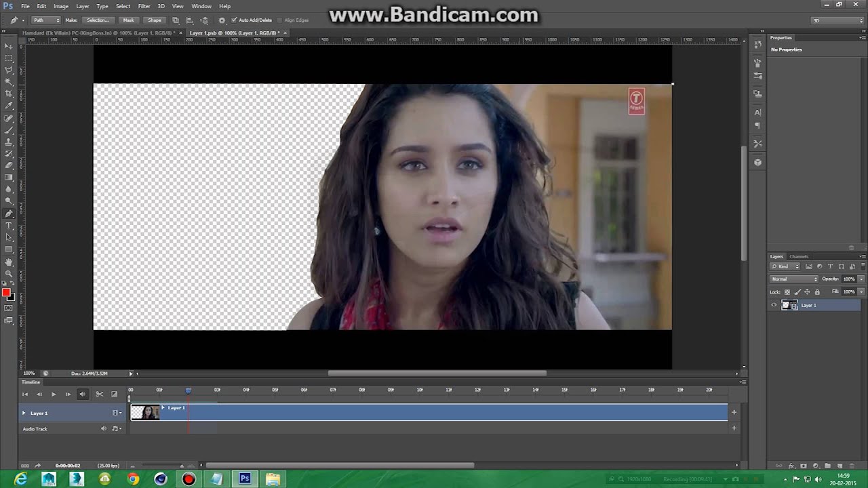Toggle lock all padlock icon
The height and width of the screenshot is (488, 868).
coord(817,292)
